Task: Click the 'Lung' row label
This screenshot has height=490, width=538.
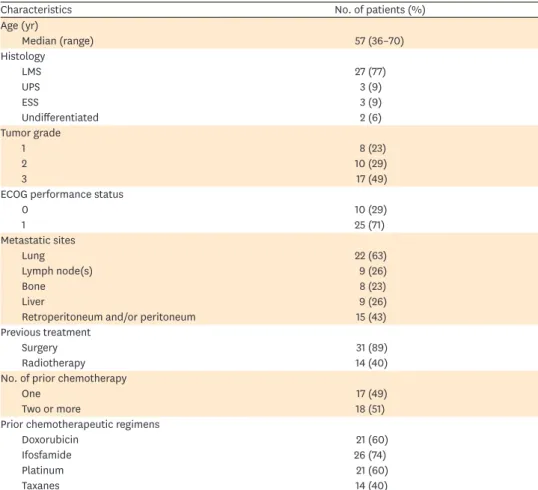Action: pyautogui.click(x=33, y=256)
